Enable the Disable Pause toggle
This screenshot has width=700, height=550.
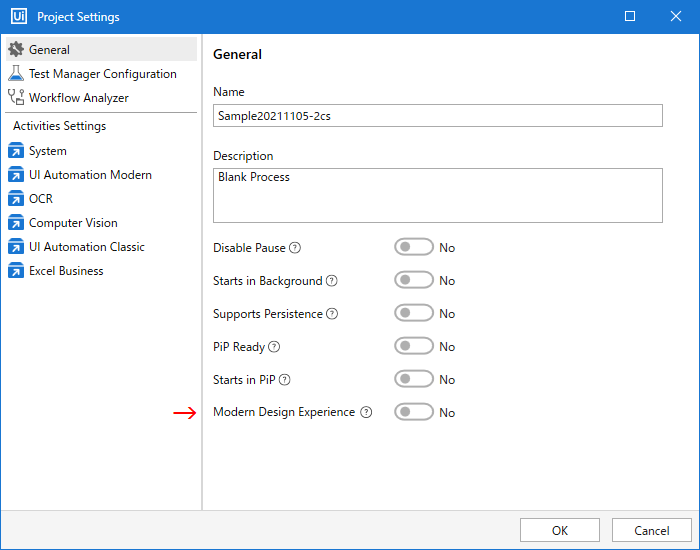(414, 248)
